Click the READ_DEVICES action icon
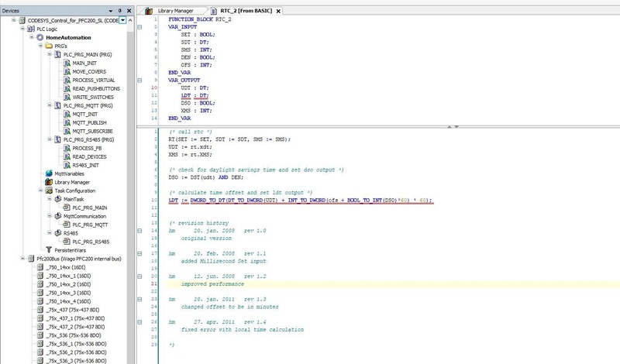 click(67, 156)
